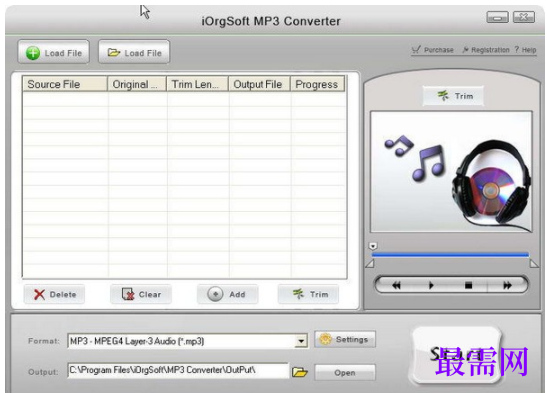The width and height of the screenshot is (547, 393).
Task: Close the iOrgSoft MP3 Converter window
Action: [x=524, y=17]
